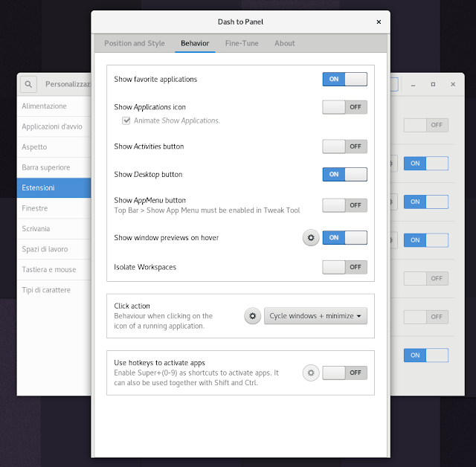Open Tipi di carattere in sidebar
The image size is (476, 467).
[54, 290]
